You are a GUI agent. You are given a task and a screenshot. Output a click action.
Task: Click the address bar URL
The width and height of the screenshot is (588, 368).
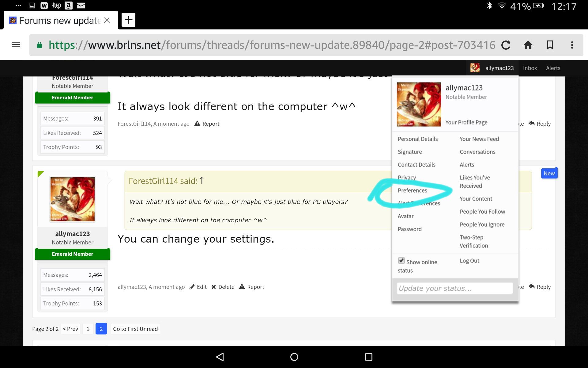click(272, 45)
